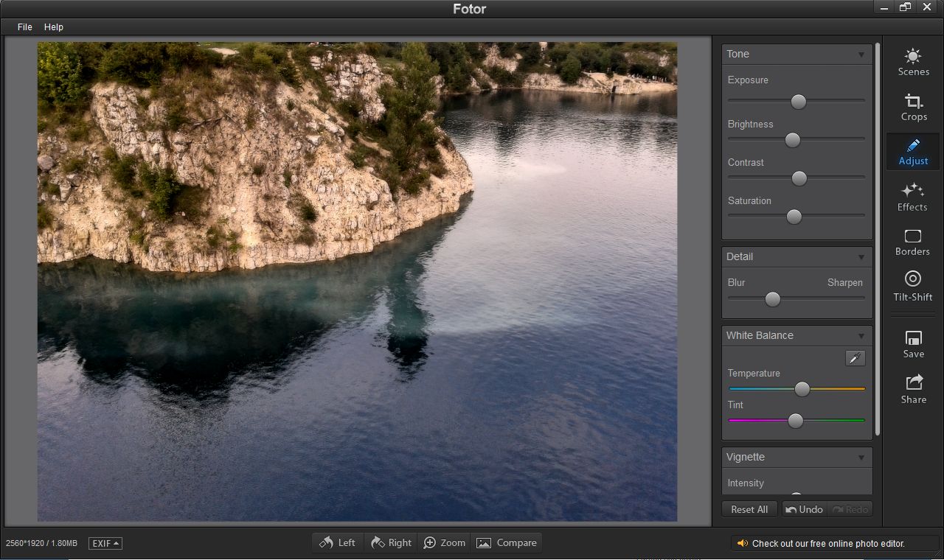This screenshot has width=944, height=560.
Task: Click the speaker announcement icon
Action: [x=741, y=543]
